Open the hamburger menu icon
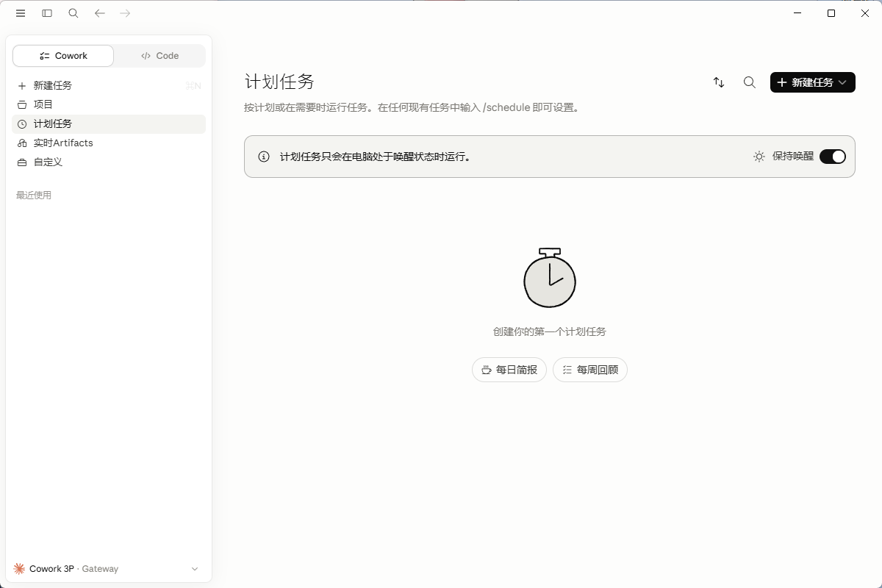This screenshot has height=588, width=882. point(21,13)
